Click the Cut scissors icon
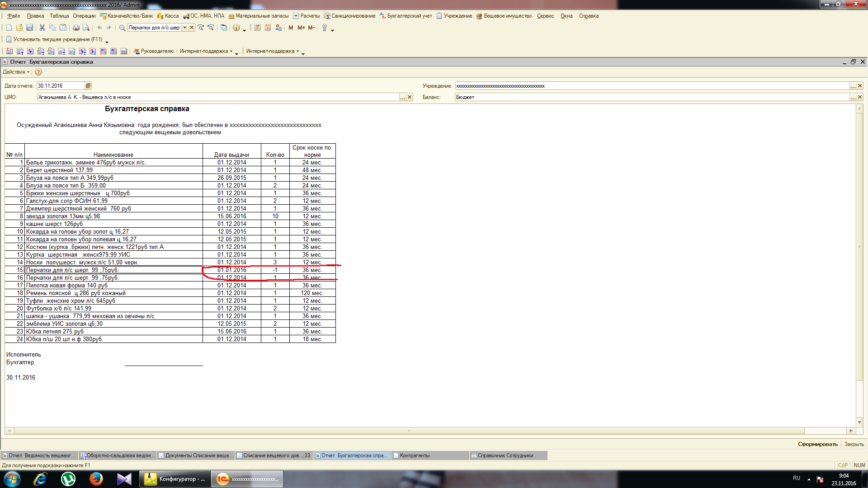868x488 pixels. (x=42, y=28)
